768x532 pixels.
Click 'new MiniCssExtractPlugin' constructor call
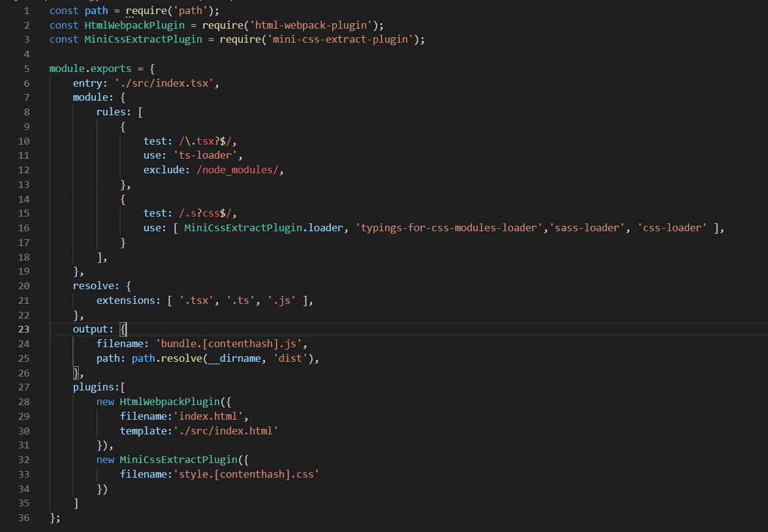[x=167, y=460]
